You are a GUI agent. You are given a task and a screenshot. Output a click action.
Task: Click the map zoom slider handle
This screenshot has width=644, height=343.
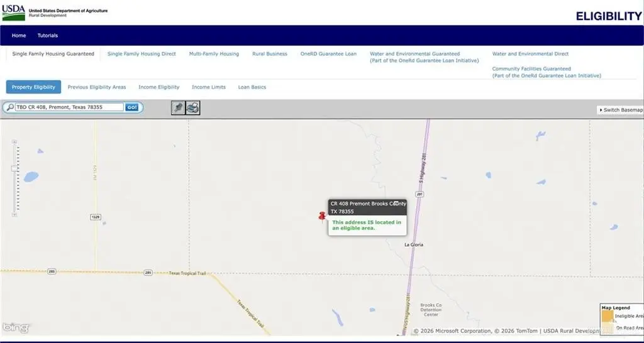click(x=14, y=168)
